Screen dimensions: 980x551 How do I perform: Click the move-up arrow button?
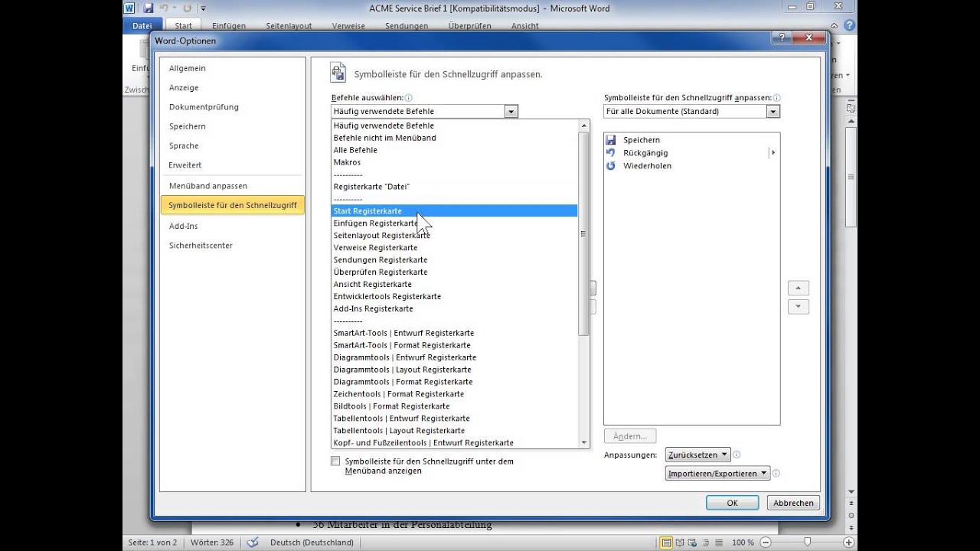click(x=799, y=289)
